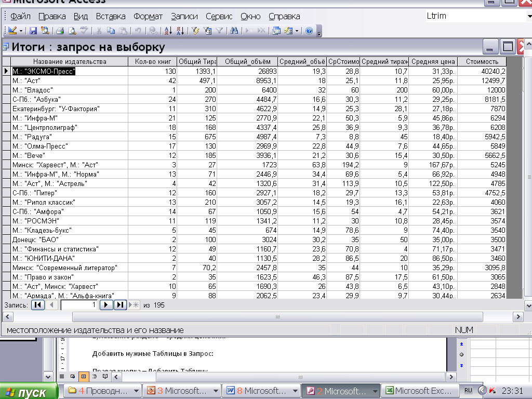
Task: Select the Стоимость column header
Action: coord(482,61)
